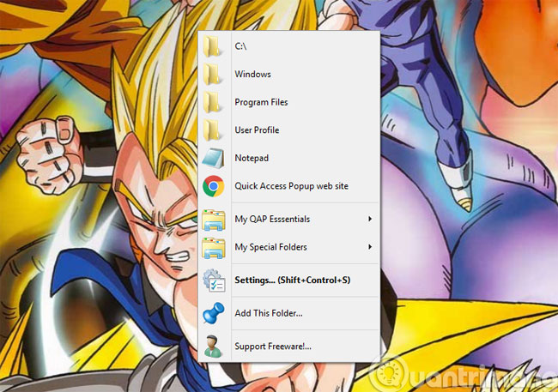
Task: Click the blue pushpin icon
Action: pyautogui.click(x=213, y=314)
